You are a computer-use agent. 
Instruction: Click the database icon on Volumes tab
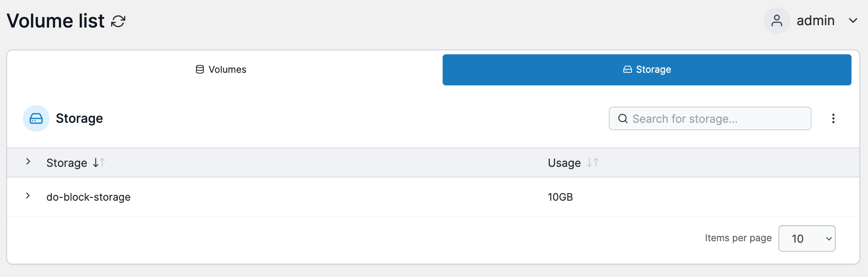click(200, 70)
